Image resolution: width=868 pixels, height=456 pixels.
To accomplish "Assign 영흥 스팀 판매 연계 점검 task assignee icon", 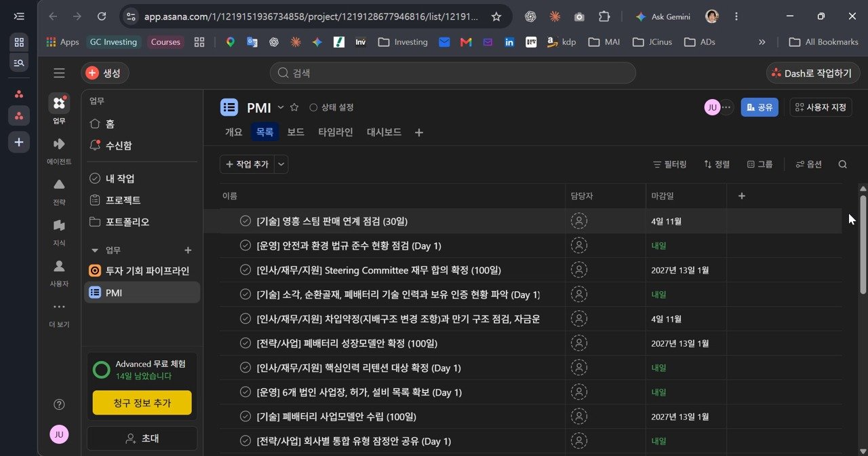I will coord(579,221).
